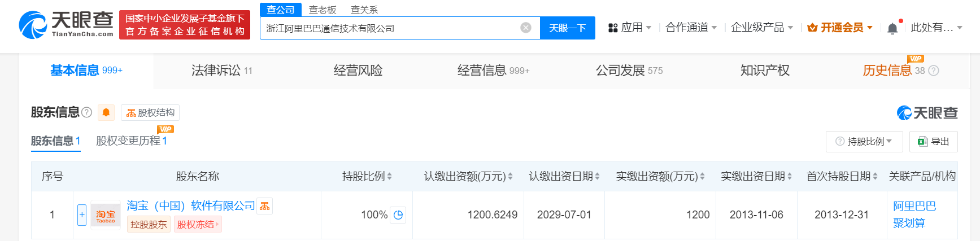Click the 天眼一下 search button

coord(568,28)
